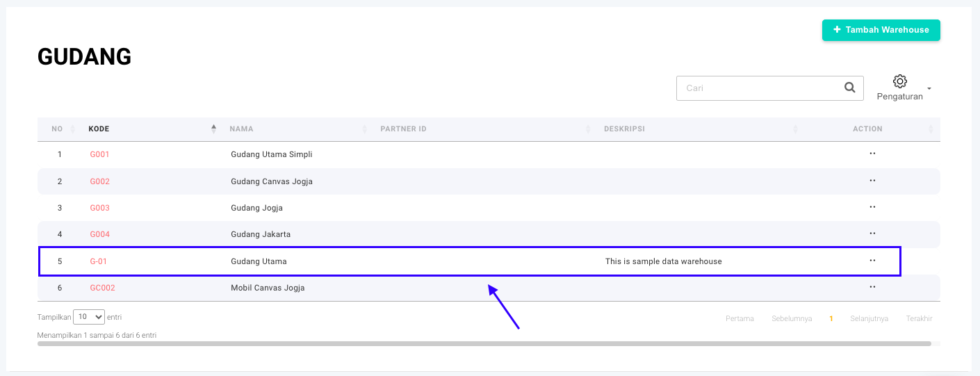Click the horizontal table scrollbar
The image size is (980, 376).
(484, 343)
